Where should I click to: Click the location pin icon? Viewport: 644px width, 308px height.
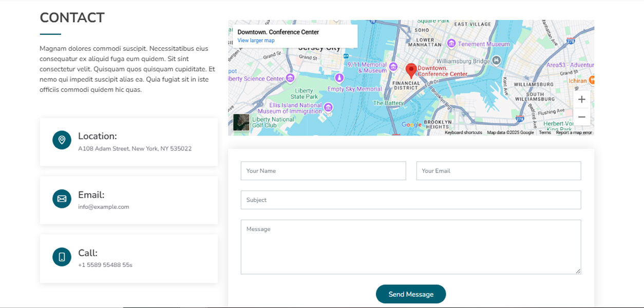pyautogui.click(x=62, y=140)
